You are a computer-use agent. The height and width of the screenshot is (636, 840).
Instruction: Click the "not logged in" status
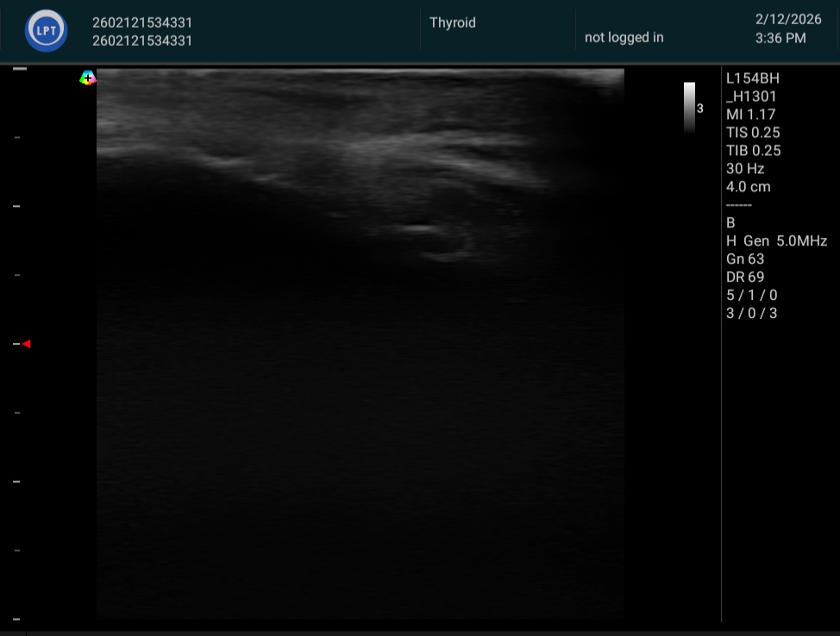pos(624,38)
